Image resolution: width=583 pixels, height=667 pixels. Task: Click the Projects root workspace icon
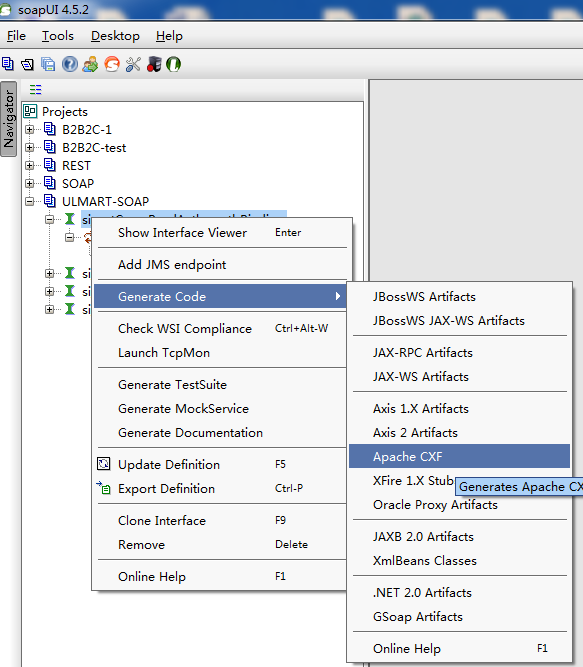click(30, 111)
